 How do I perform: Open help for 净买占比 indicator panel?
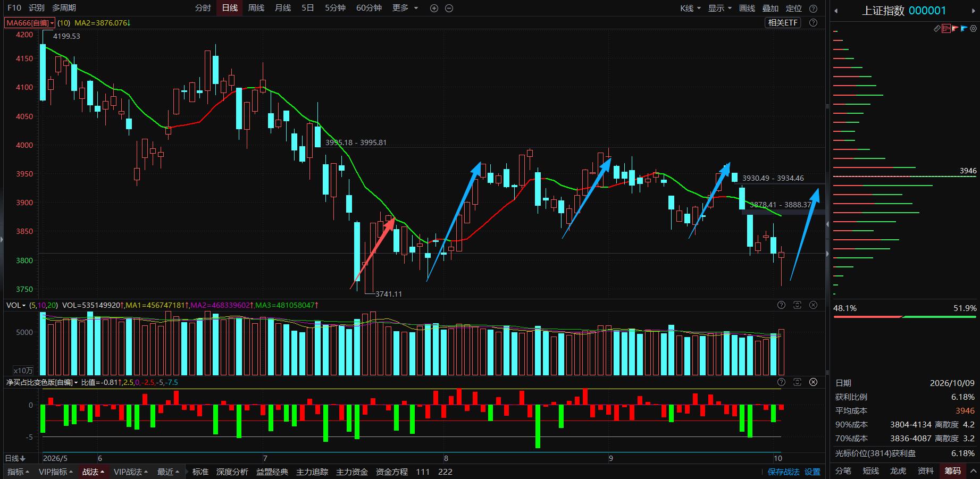[x=781, y=382]
